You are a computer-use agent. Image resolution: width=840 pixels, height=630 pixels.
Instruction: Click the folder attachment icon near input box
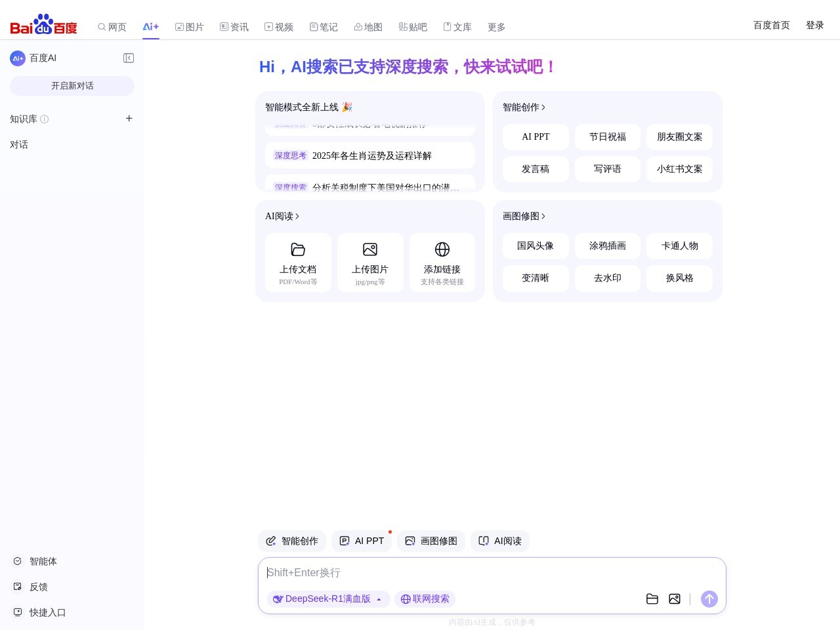652,599
